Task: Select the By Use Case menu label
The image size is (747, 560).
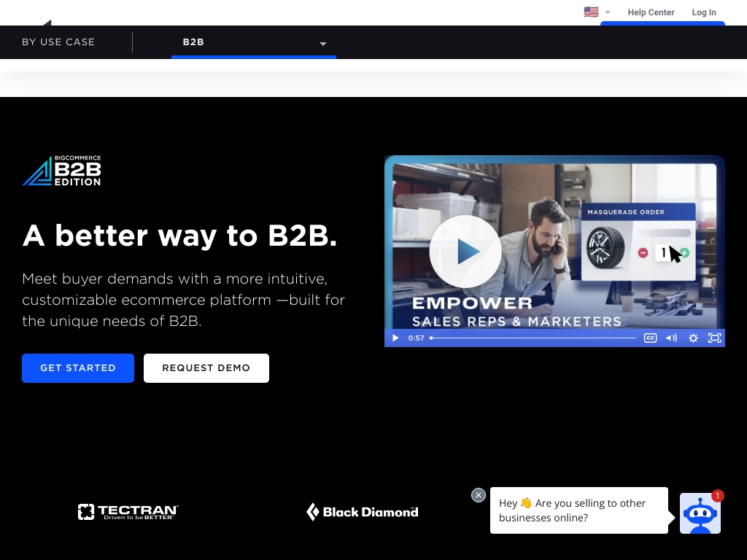Action: point(58,42)
